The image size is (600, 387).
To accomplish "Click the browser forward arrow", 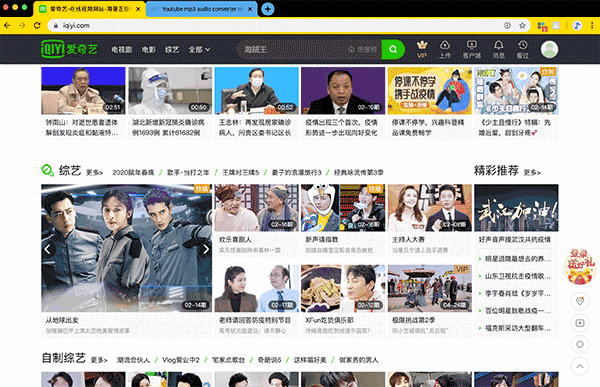I will coord(22,26).
